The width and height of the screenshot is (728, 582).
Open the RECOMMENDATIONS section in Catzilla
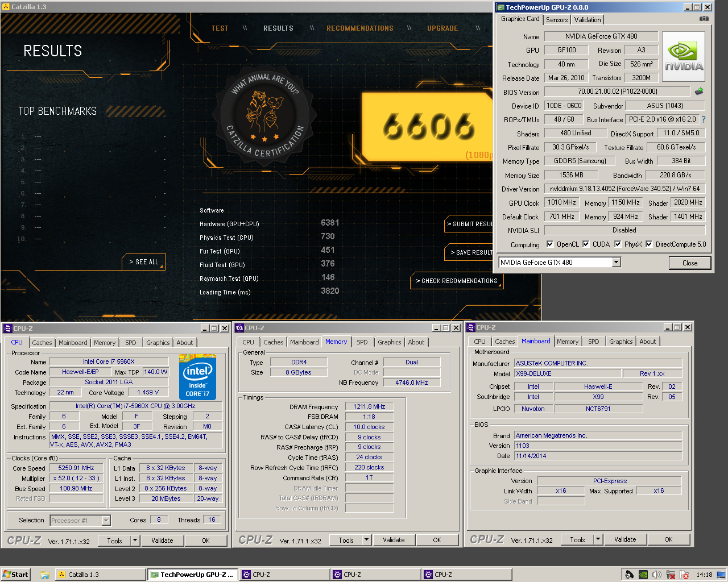[x=360, y=28]
